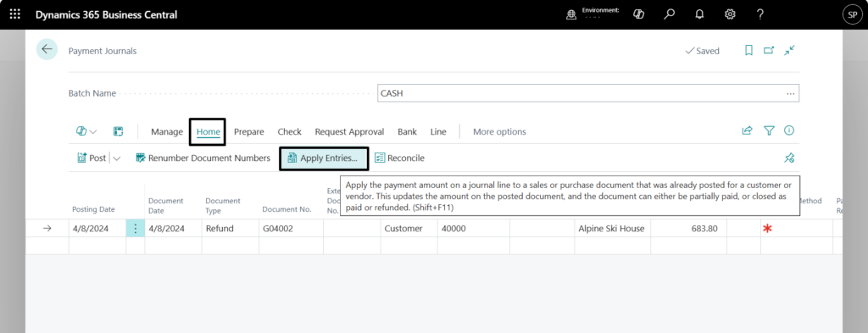Open the settings gear icon
Image resolution: width=868 pixels, height=333 pixels.
coord(730,14)
